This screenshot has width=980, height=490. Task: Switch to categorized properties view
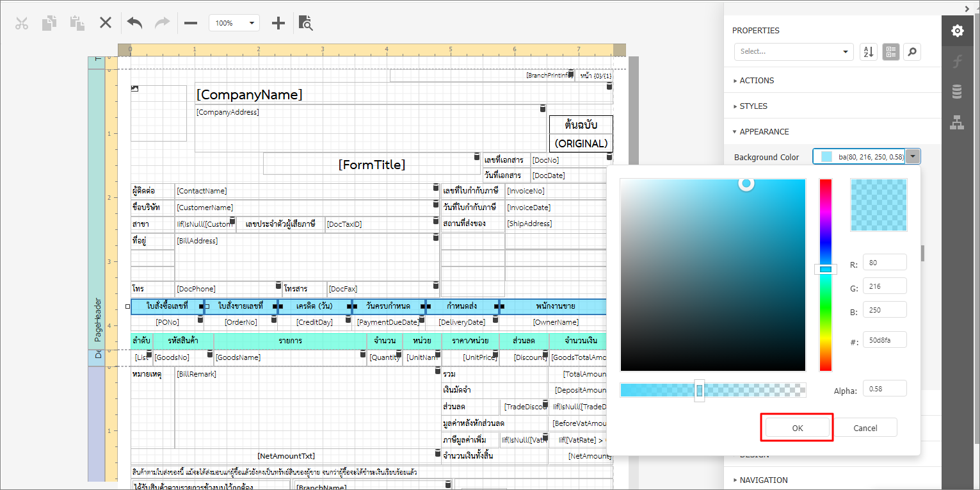tap(890, 52)
